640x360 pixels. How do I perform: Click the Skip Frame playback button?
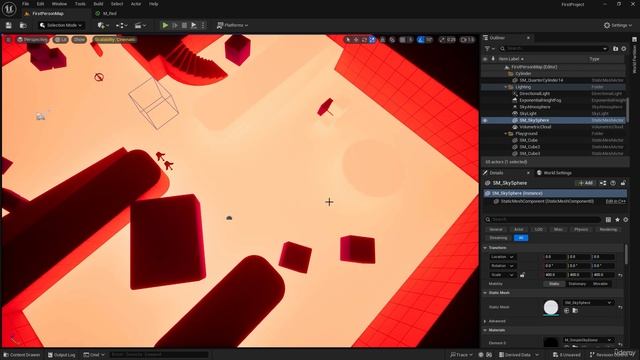175,25
